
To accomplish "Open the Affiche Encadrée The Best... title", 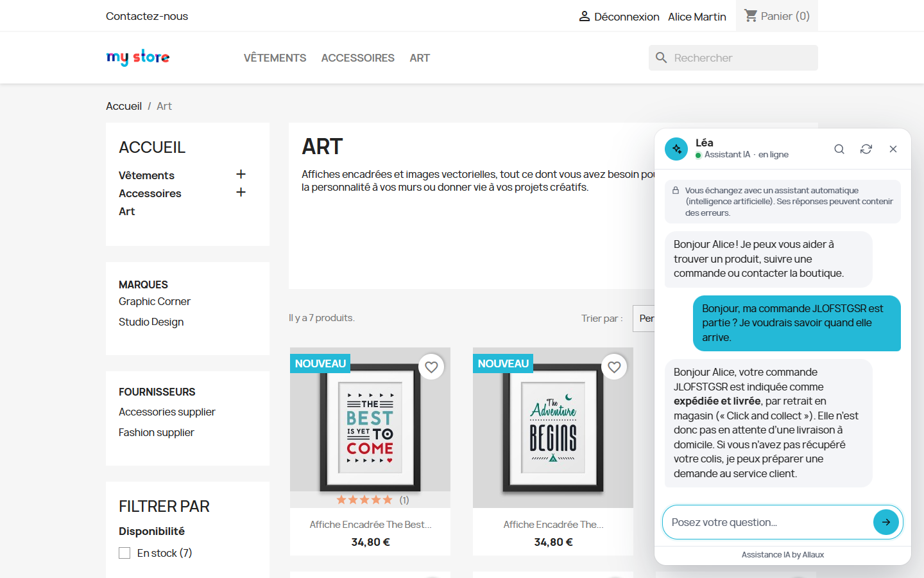I will pyautogui.click(x=370, y=525).
